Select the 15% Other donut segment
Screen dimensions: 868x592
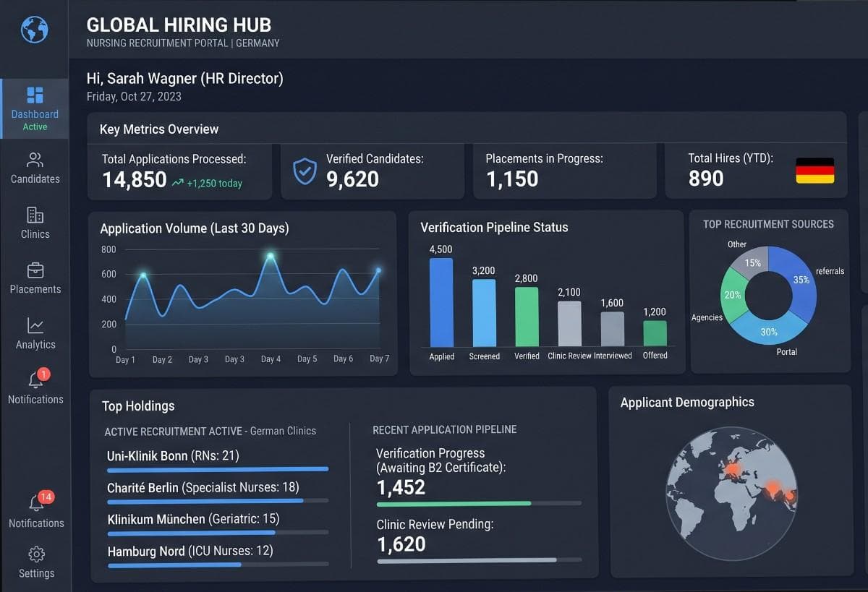(x=752, y=262)
